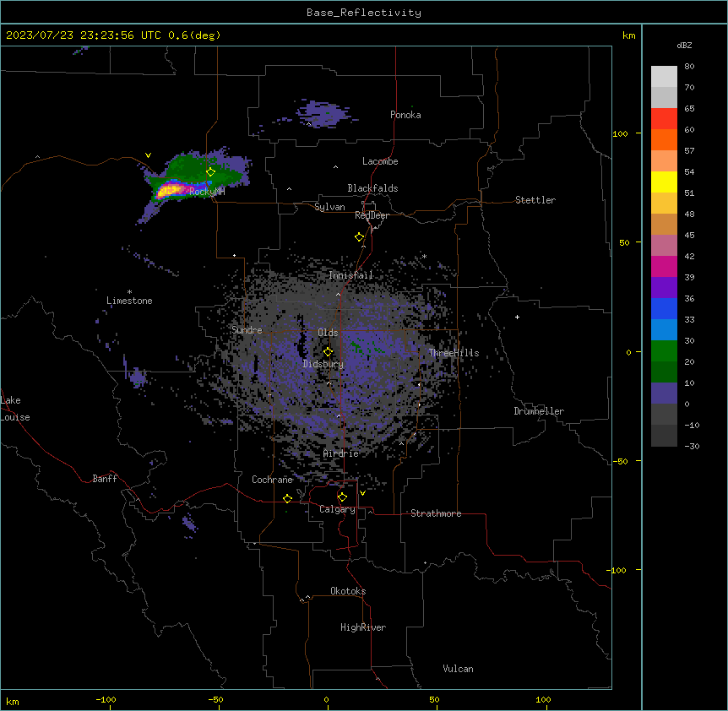This screenshot has width=728, height=711.
Task: Pick the magenta swatch in the dBZ legend
Action: (x=664, y=266)
